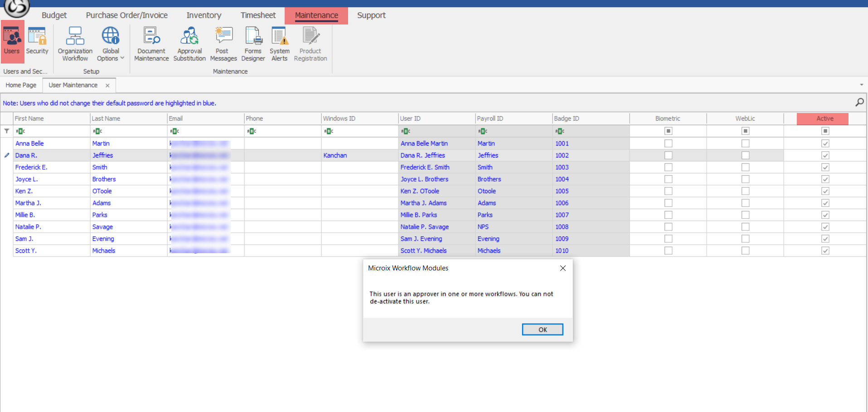The height and width of the screenshot is (412, 868).
Task: Open System Alerts
Action: pos(279,44)
